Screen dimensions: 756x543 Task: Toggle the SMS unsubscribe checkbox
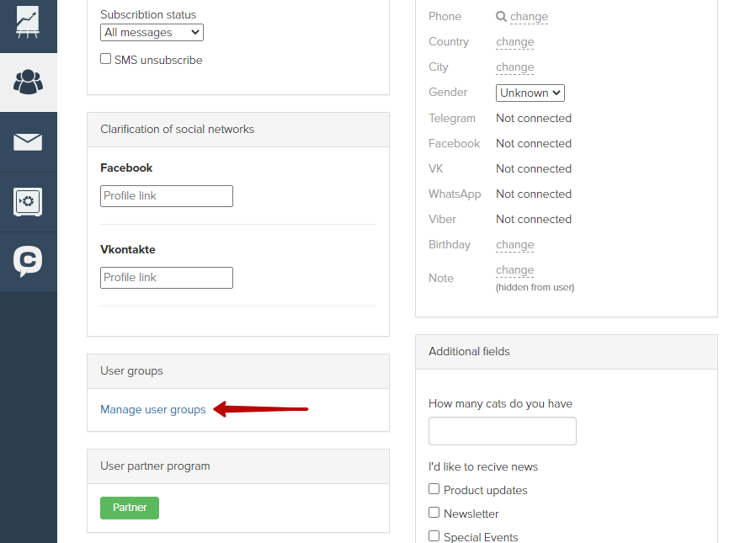105,59
